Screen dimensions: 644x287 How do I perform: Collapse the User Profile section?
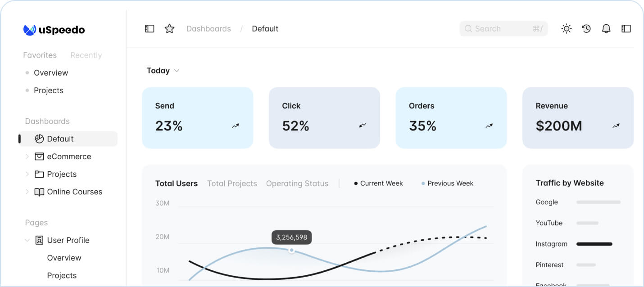(27, 240)
